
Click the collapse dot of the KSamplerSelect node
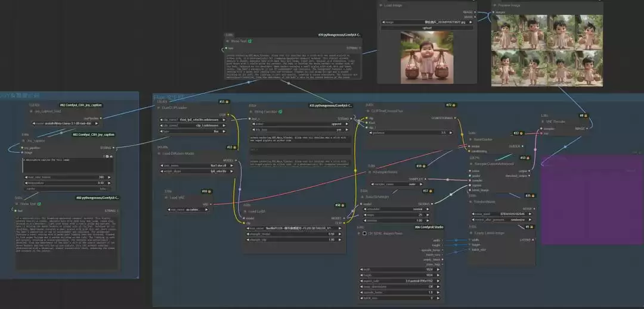pyautogui.click(x=370, y=172)
